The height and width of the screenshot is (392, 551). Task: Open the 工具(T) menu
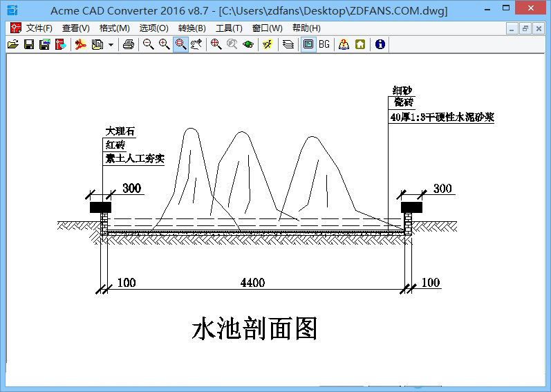229,28
